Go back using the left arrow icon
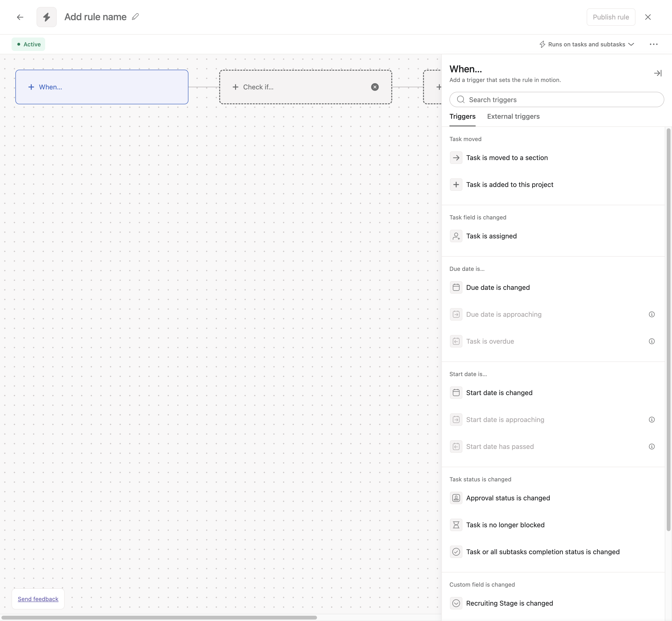Screen dimensions: 672x621 [20, 17]
